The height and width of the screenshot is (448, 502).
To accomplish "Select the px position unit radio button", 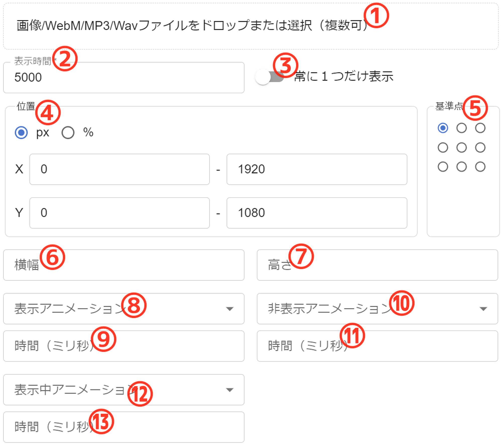I will (21, 132).
